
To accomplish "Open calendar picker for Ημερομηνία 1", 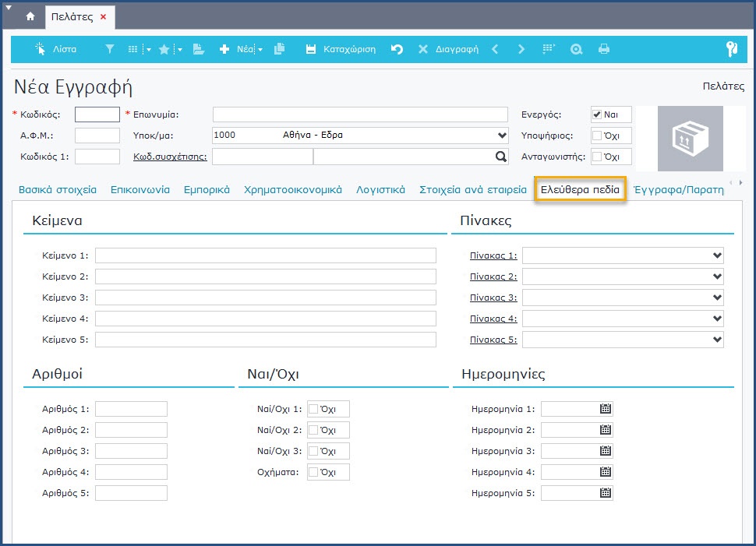I will pyautogui.click(x=606, y=409).
